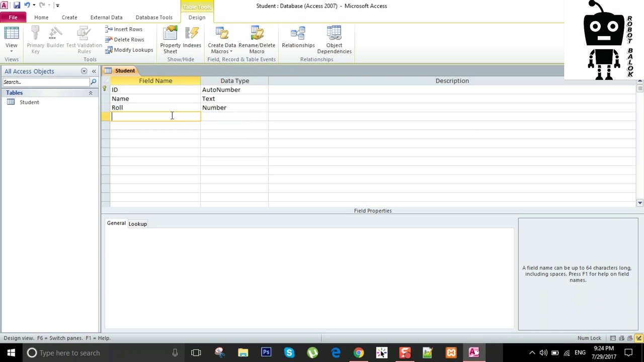Open File Explorer from the taskbar
Image resolution: width=644 pixels, height=362 pixels.
tap(243, 353)
